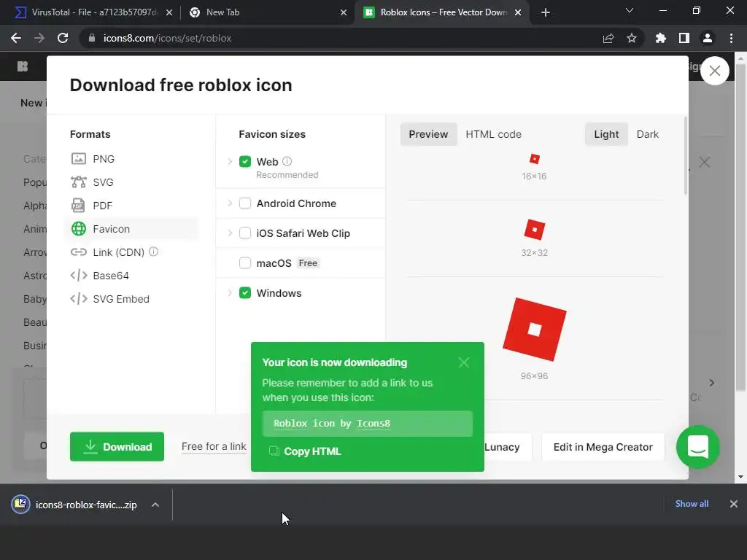The image size is (747, 560).
Task: Select the Favicon globe icon
Action: (79, 228)
